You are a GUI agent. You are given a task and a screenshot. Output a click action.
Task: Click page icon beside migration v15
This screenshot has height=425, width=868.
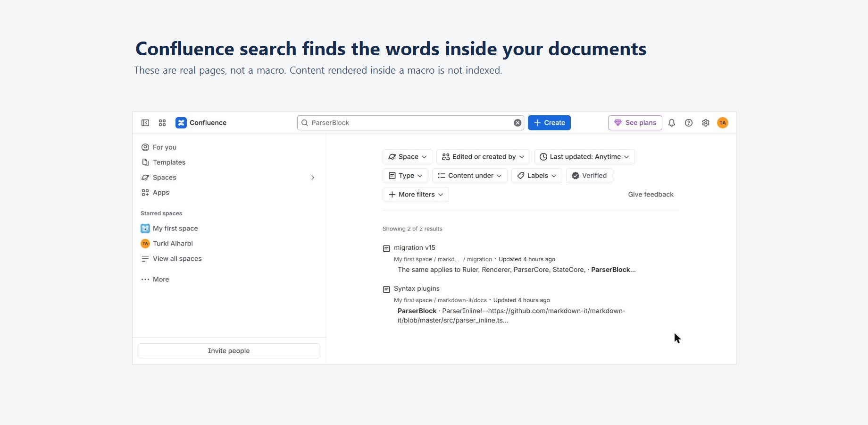(386, 248)
